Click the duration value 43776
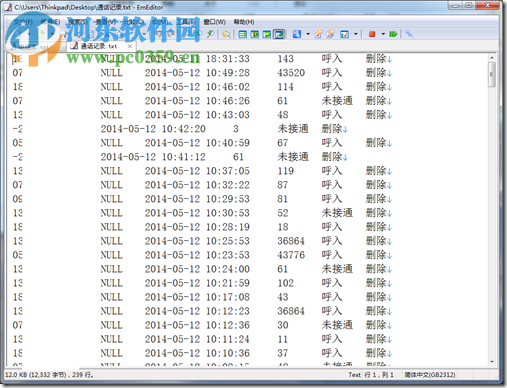This screenshot has width=507, height=388. pyautogui.click(x=291, y=255)
